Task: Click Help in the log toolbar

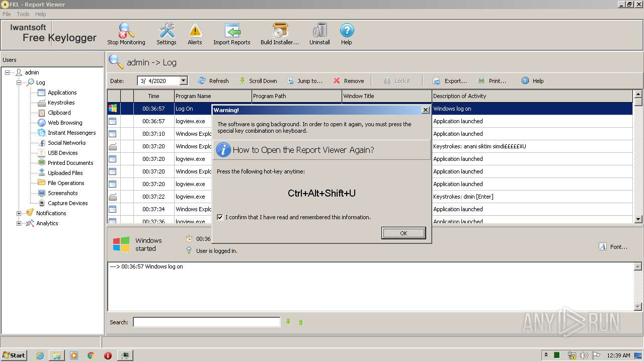Action: click(532, 80)
